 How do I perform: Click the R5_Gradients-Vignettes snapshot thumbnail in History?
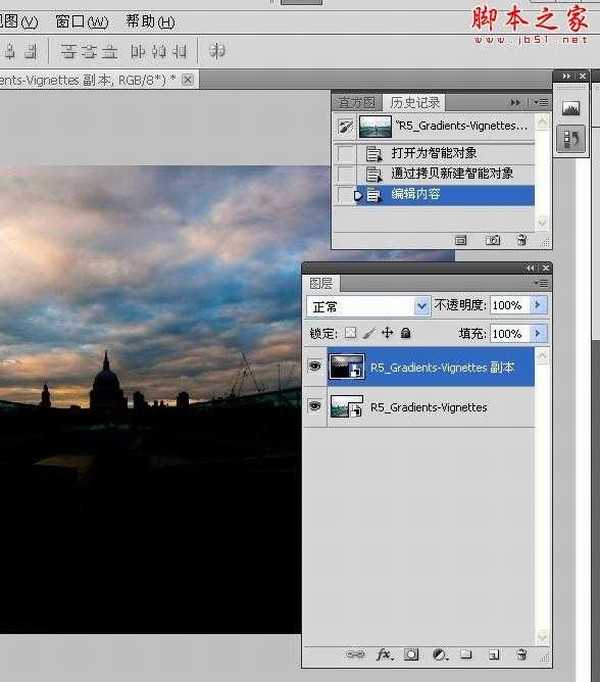tap(376, 126)
